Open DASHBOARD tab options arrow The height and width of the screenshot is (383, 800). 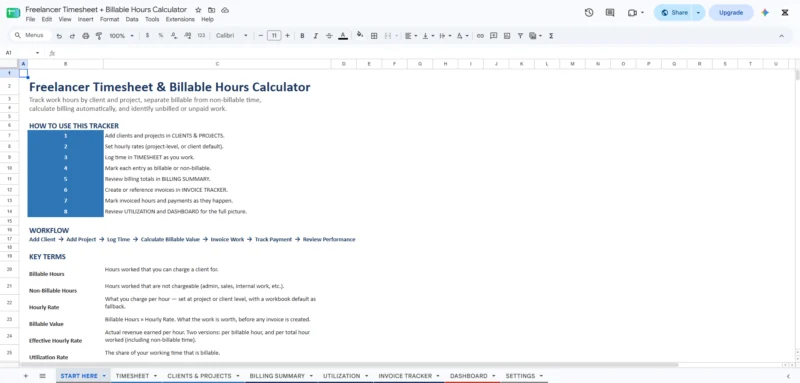493,376
